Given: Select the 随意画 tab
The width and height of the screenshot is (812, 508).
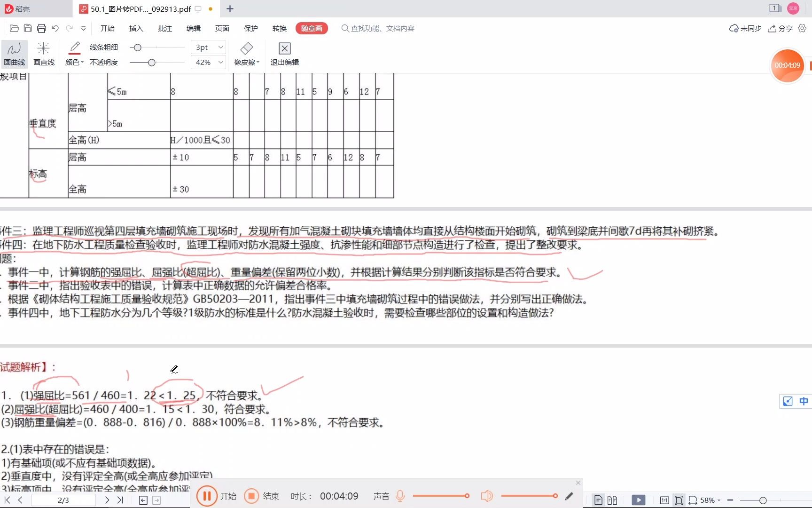Looking at the screenshot, I should (x=312, y=28).
